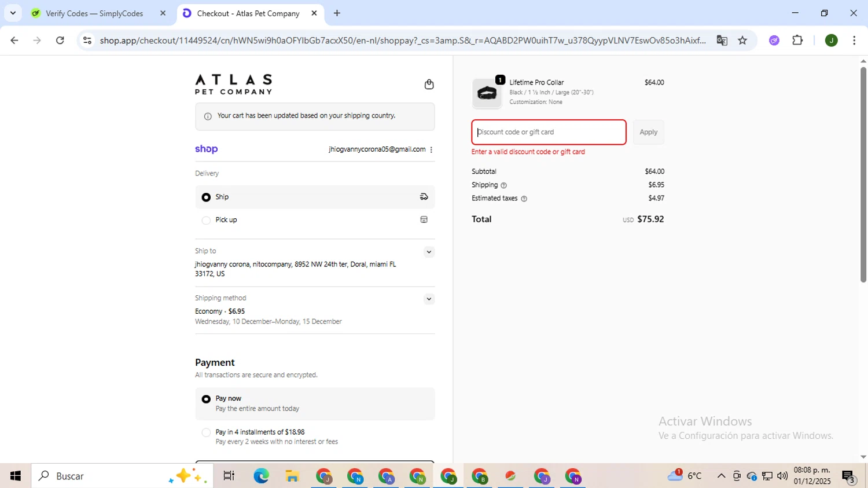Click the Economy $6.95 shipping text
Viewport: 868px width, 488px height.
click(220, 311)
